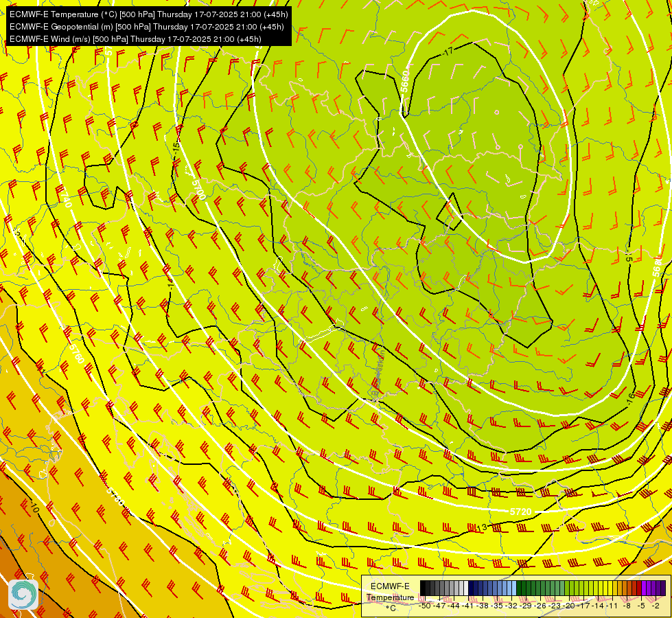672x618 pixels.
Task: Click the -13 isotherm label on the map
Action: click(x=482, y=527)
